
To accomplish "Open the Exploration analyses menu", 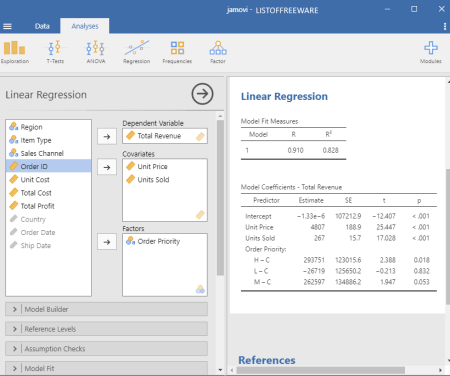I will pos(15,52).
